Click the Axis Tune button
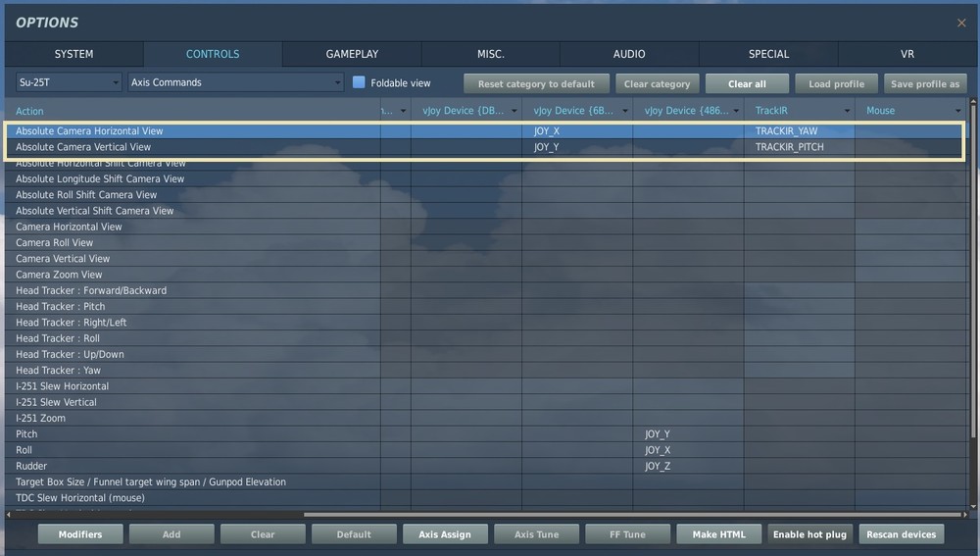The height and width of the screenshot is (556, 980). (536, 534)
